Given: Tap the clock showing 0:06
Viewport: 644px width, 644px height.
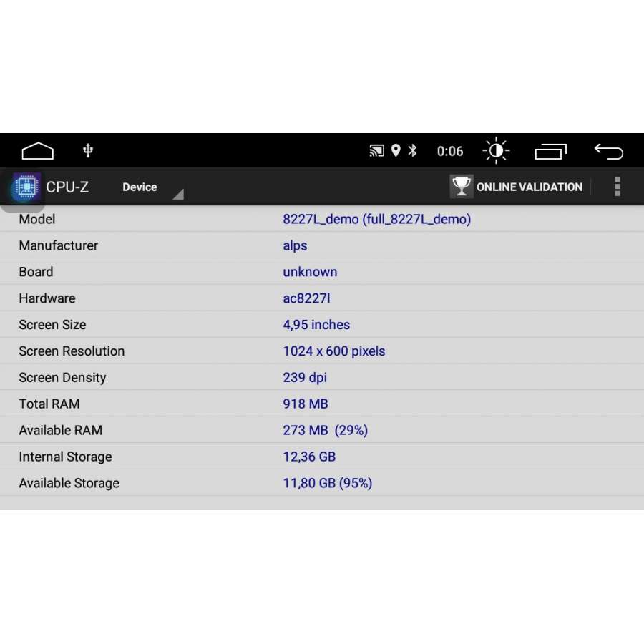Looking at the screenshot, I should pos(450,151).
